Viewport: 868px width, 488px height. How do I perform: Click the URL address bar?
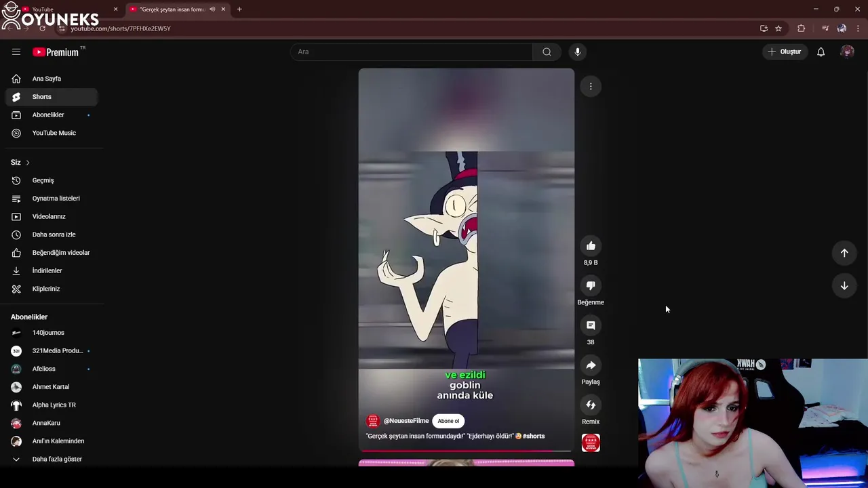click(x=407, y=28)
